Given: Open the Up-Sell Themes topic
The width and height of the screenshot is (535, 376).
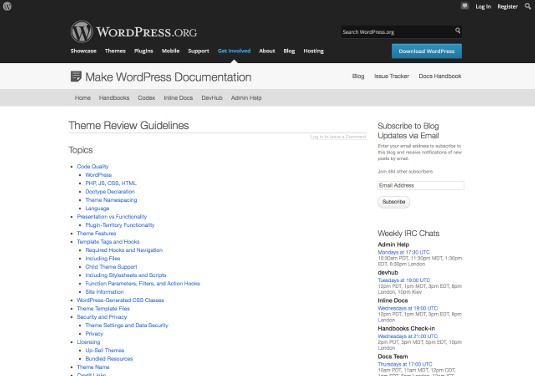Looking at the screenshot, I should click(x=105, y=350).
